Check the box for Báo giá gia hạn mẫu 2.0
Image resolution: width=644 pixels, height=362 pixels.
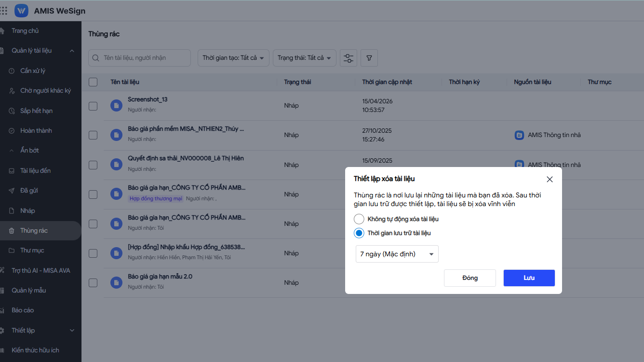click(x=93, y=283)
